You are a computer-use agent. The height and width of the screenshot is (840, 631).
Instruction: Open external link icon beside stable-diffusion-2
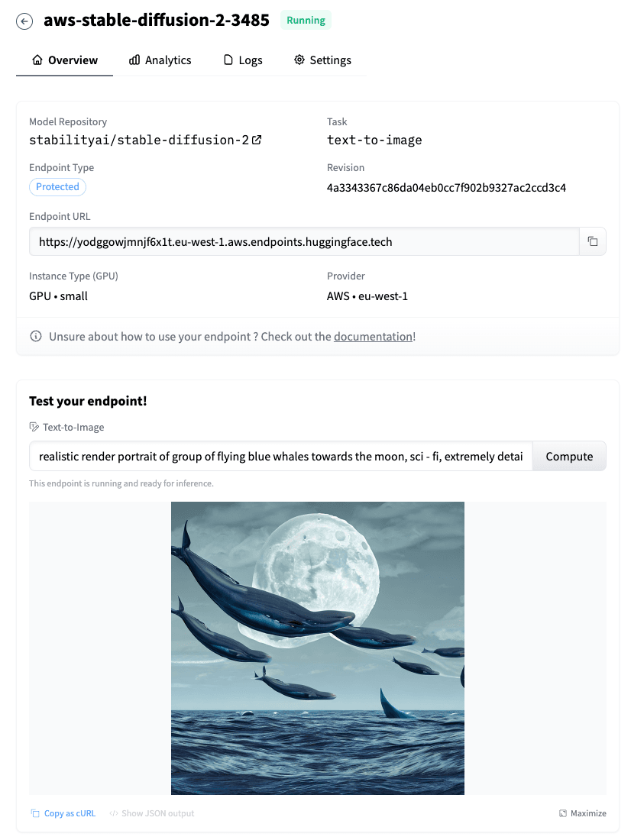[x=257, y=140]
